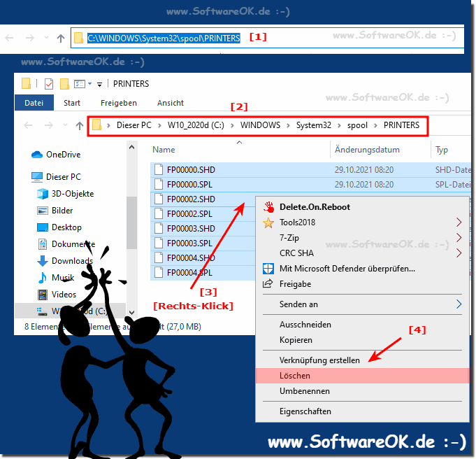This screenshot has width=476, height=459.
Task: Open Dokumente in the navigation pane
Action: [x=66, y=244]
